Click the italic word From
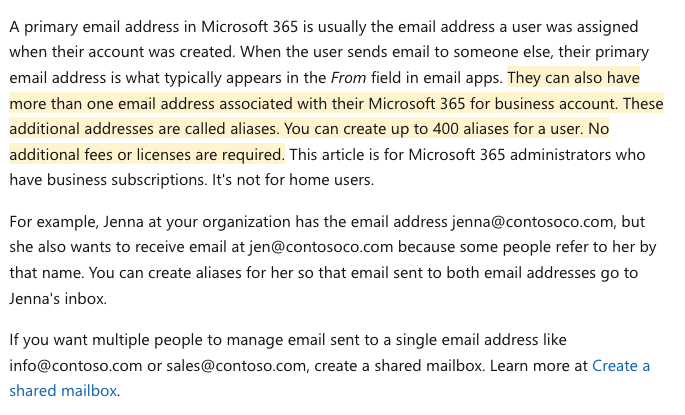 348,78
